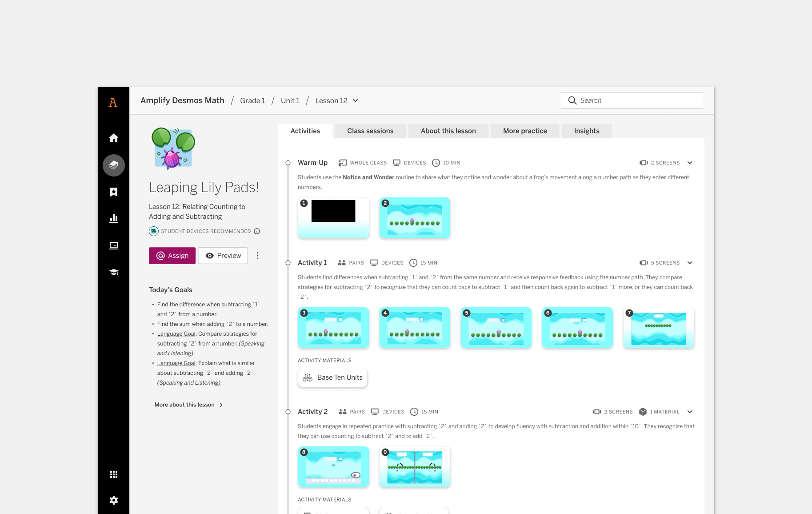
Task: Click the Activity 1 5 screens icon
Action: (644, 263)
